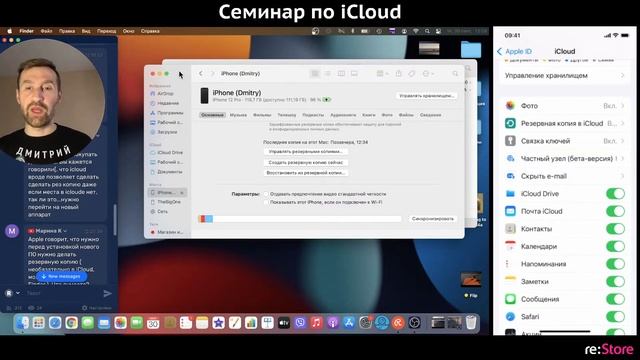640x360 pixels.
Task: Click New messages button in chat
Action: tap(61, 276)
